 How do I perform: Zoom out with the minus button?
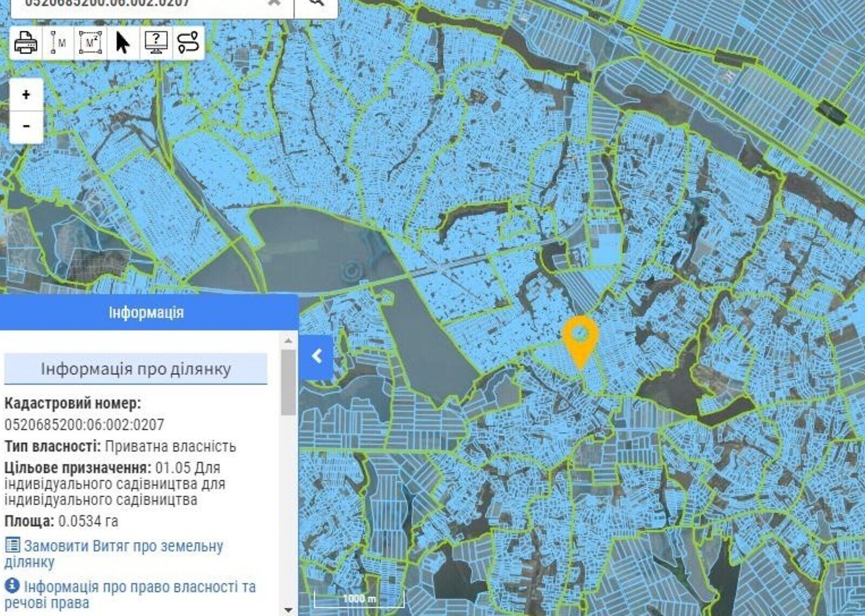(x=26, y=126)
